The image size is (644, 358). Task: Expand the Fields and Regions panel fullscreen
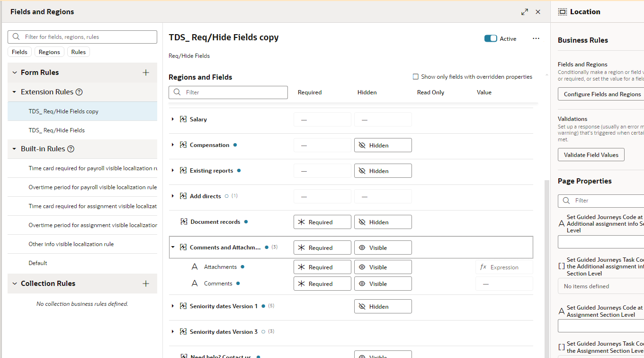pos(525,12)
